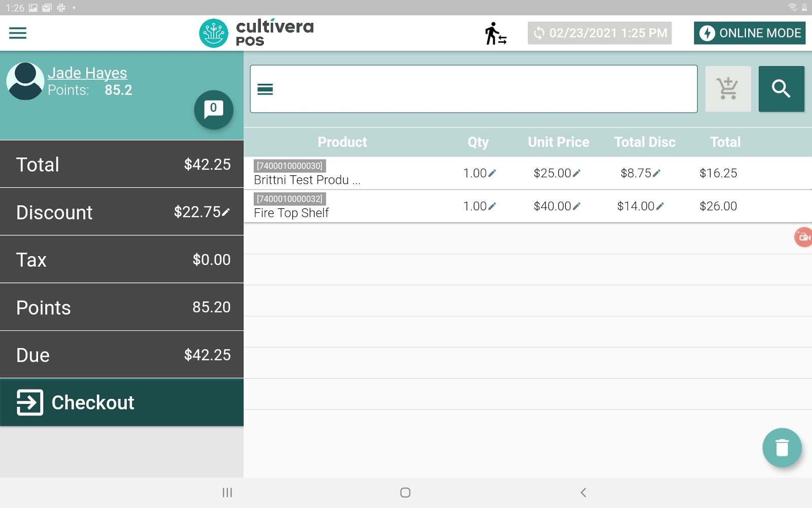Tap the Android home button
This screenshot has height=508, width=812.
coord(405,492)
